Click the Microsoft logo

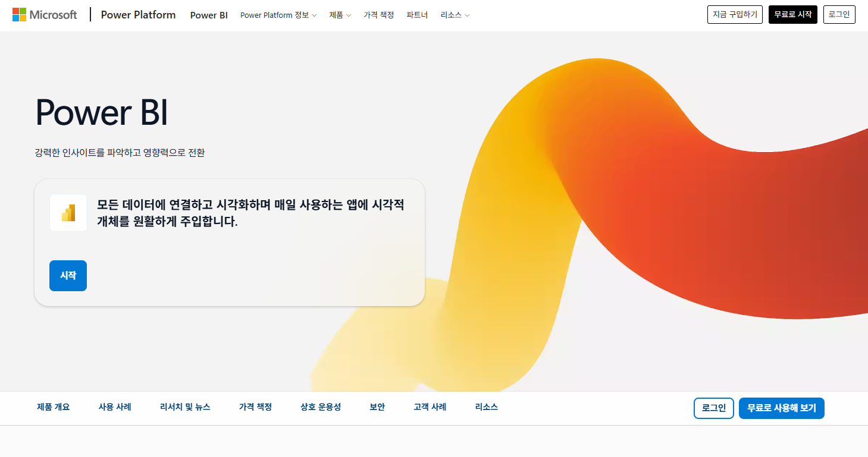pyautogui.click(x=45, y=15)
